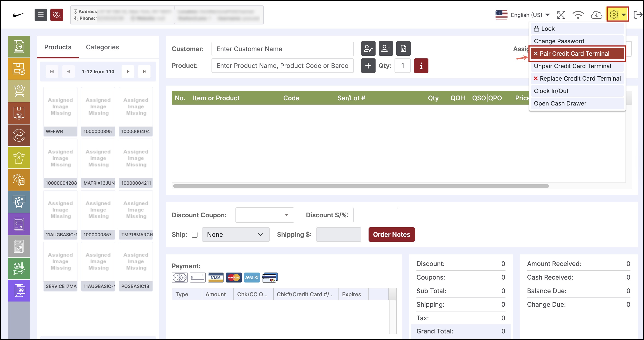Click the edit customer icon

(368, 48)
